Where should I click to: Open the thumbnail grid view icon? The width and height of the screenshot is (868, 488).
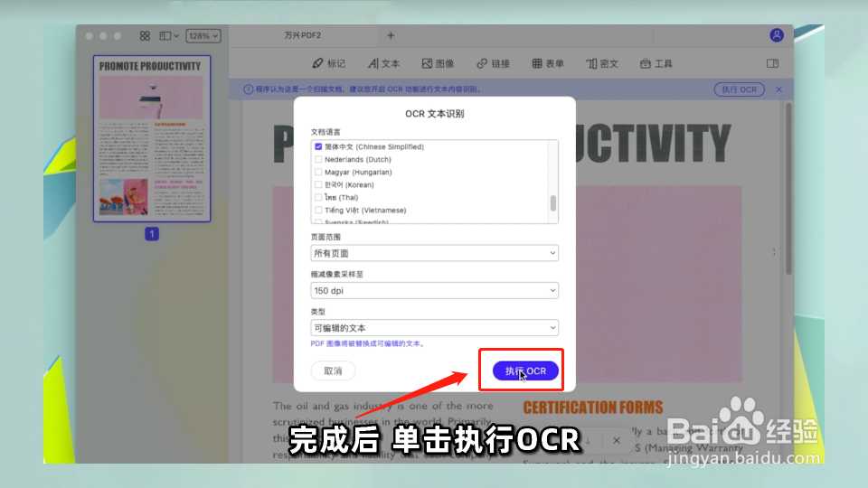[145, 36]
